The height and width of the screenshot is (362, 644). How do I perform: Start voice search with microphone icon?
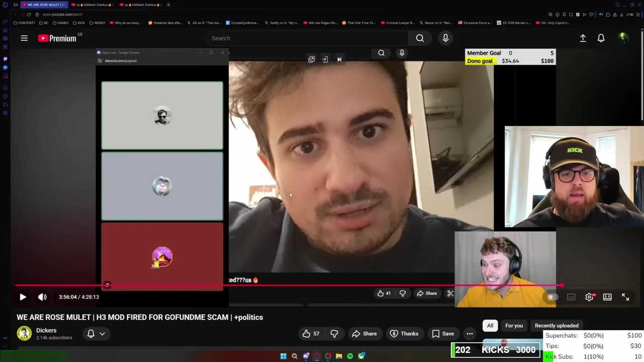click(x=445, y=38)
